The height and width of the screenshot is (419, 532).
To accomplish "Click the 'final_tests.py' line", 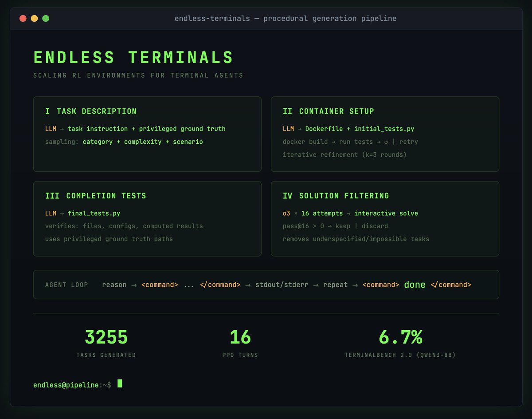I will [94, 213].
